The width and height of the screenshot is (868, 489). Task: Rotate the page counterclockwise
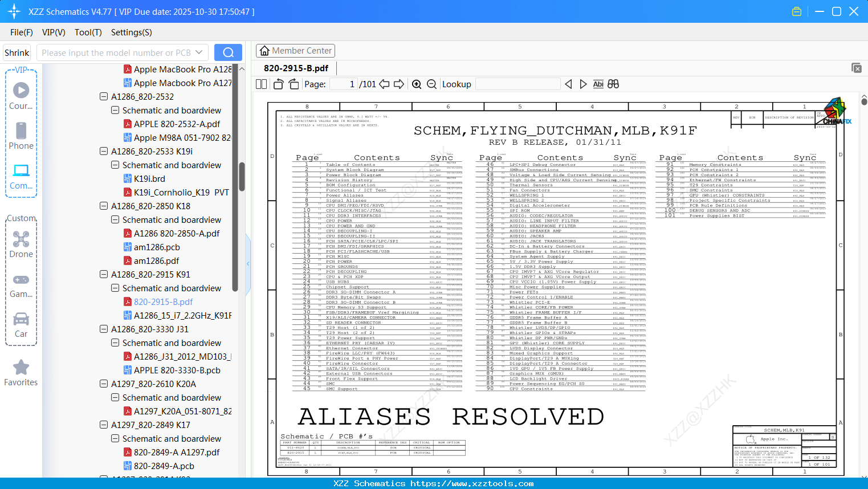(279, 84)
